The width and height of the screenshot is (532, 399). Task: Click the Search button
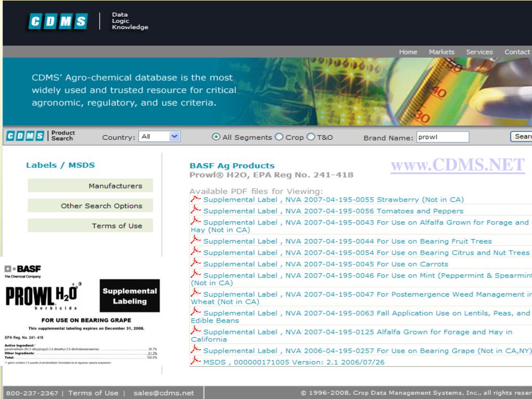[522, 137]
